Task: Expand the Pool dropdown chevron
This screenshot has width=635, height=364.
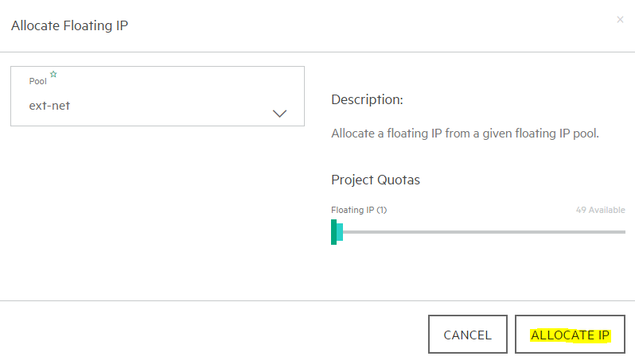Action: [x=279, y=114]
